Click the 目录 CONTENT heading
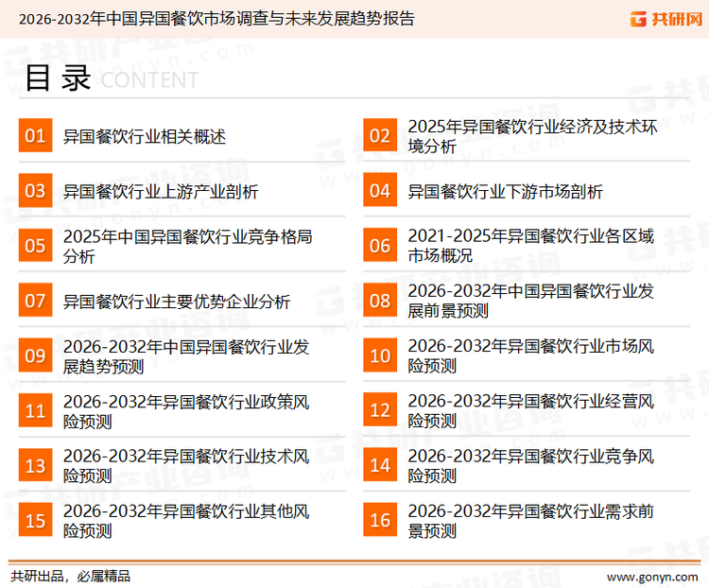This screenshot has height=588, width=709. (111, 78)
